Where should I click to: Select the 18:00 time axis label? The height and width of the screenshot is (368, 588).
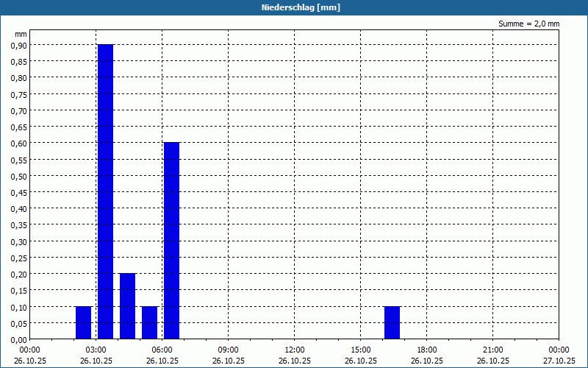(427, 350)
